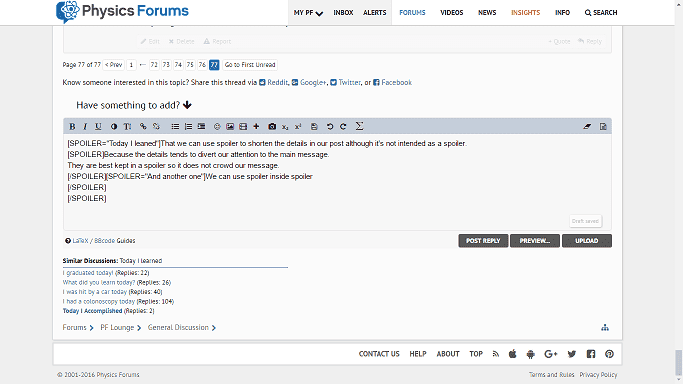
Task: Insert an unordered bullet list
Action: pyautogui.click(x=175, y=127)
